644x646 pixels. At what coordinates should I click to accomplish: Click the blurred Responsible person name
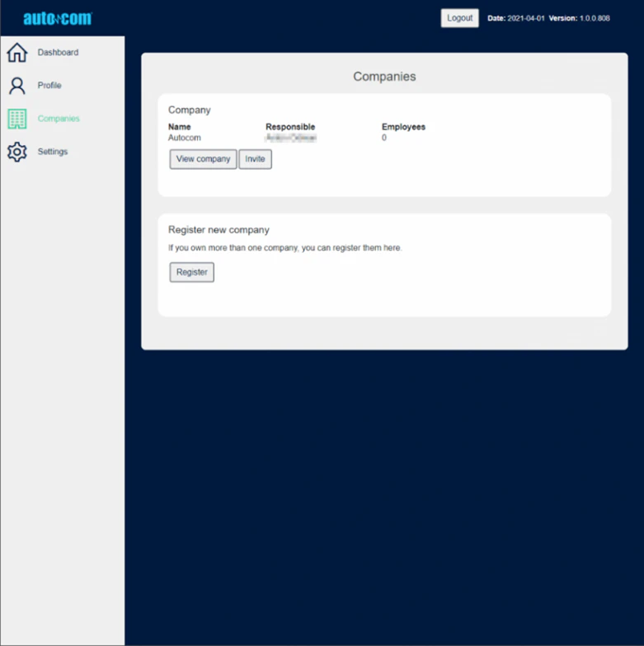tap(291, 138)
